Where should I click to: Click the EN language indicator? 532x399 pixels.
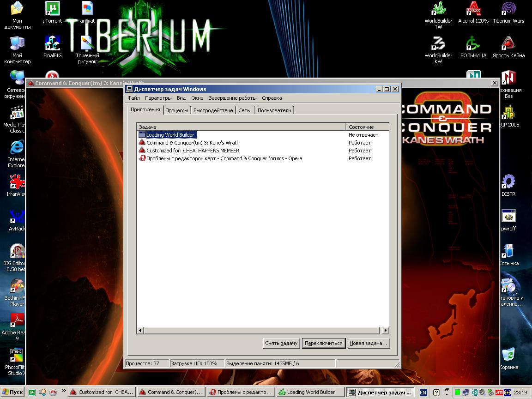coord(423,393)
